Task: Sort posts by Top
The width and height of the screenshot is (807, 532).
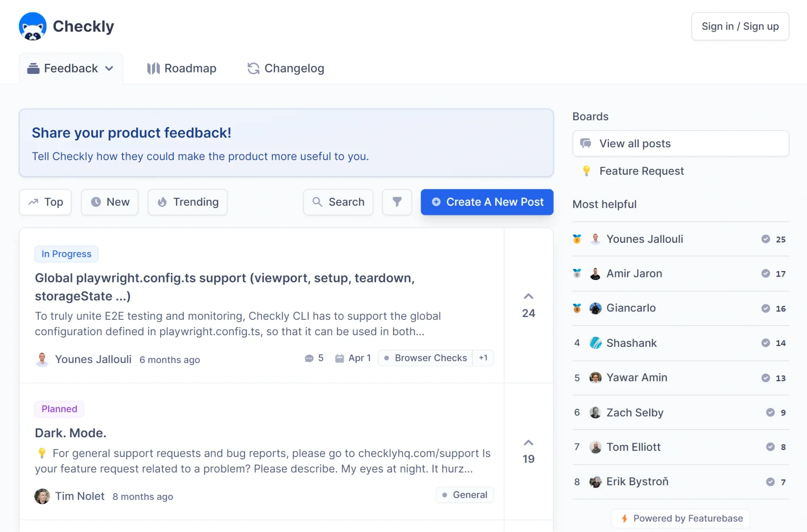Action: click(45, 202)
